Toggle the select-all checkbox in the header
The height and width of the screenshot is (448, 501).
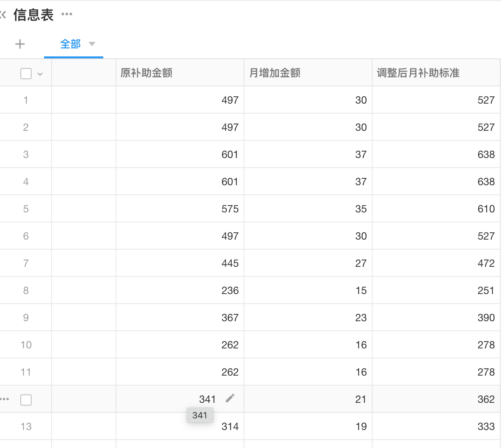point(26,73)
